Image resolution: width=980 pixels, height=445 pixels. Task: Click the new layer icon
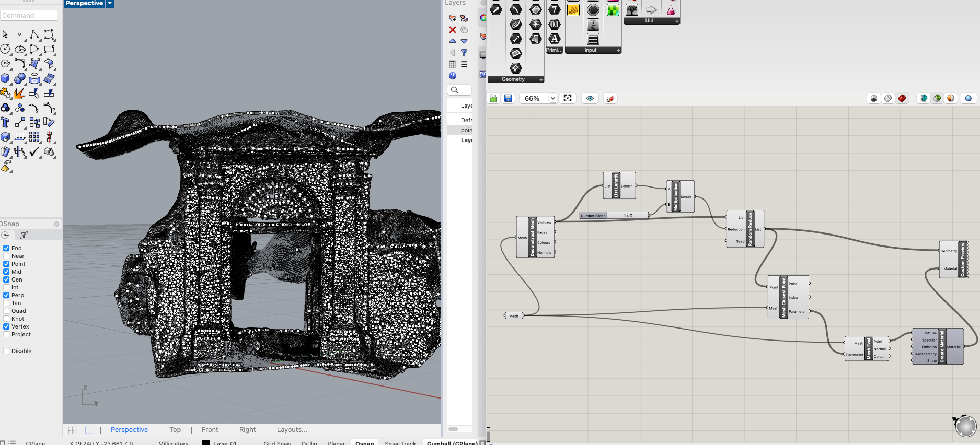coord(453,18)
